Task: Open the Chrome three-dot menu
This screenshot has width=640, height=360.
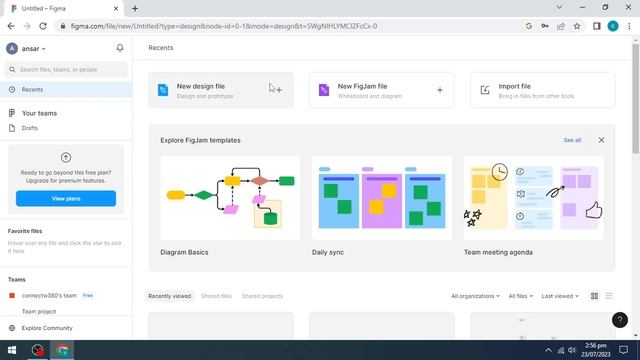Action: (x=629, y=26)
